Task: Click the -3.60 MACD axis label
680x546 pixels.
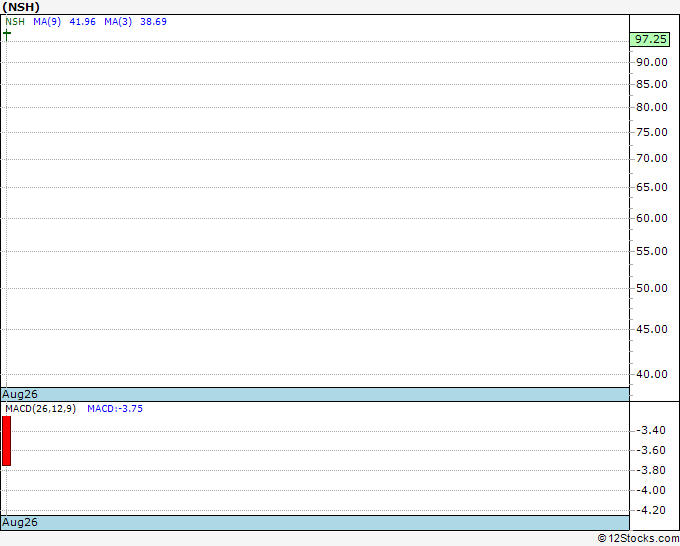Action: [x=651, y=450]
